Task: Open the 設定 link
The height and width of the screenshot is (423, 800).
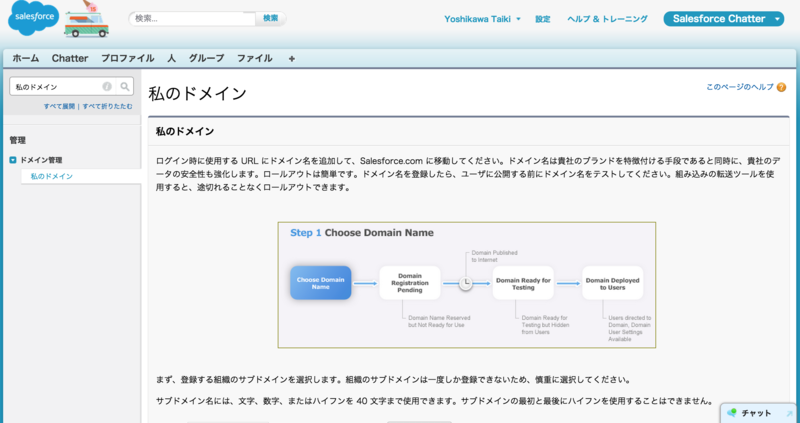Action: click(543, 19)
